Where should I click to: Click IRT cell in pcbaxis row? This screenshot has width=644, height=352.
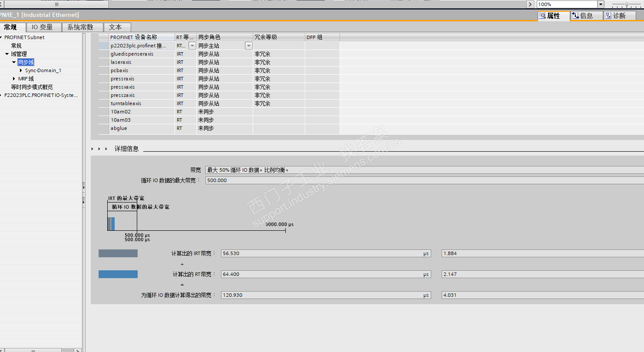point(185,70)
